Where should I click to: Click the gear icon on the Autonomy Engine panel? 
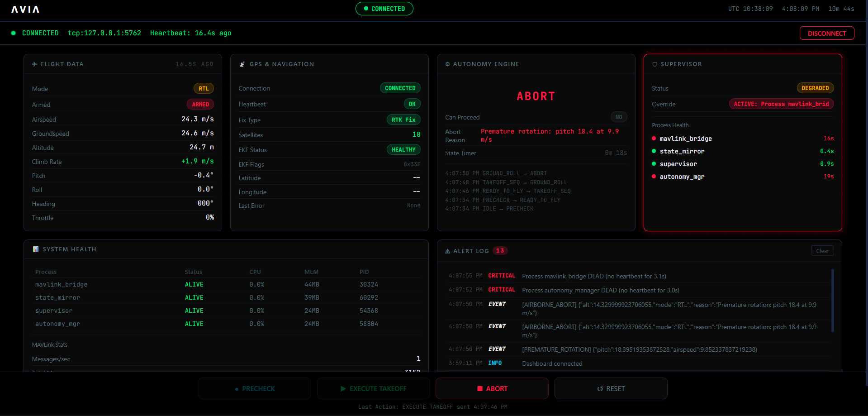pos(448,64)
